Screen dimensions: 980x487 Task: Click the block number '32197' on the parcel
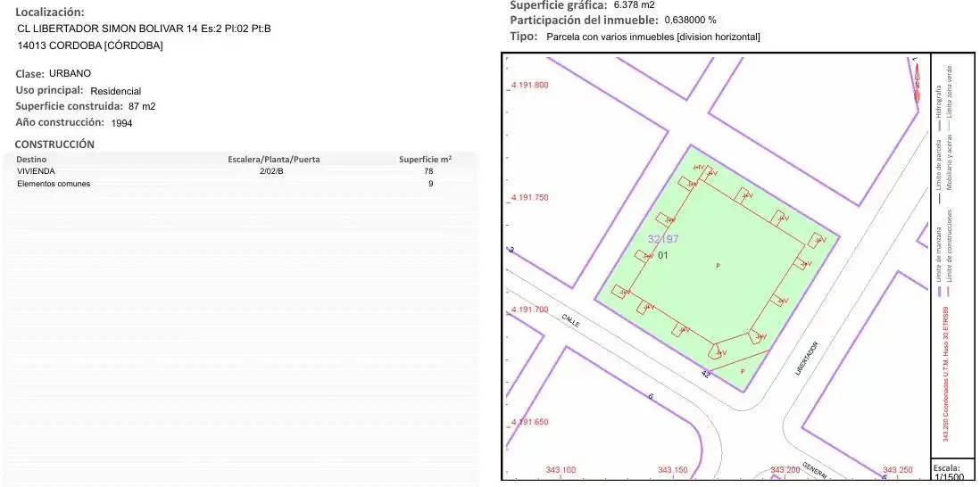[x=663, y=239]
